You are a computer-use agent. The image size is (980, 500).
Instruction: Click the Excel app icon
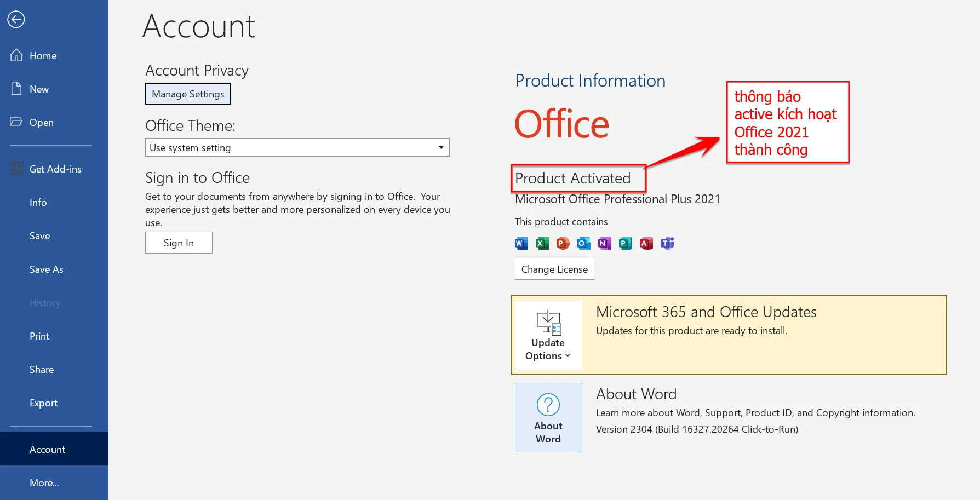[542, 243]
